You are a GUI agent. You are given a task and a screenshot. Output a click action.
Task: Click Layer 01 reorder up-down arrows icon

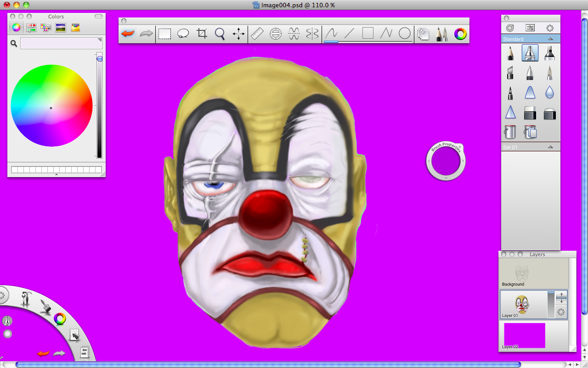[x=561, y=297]
